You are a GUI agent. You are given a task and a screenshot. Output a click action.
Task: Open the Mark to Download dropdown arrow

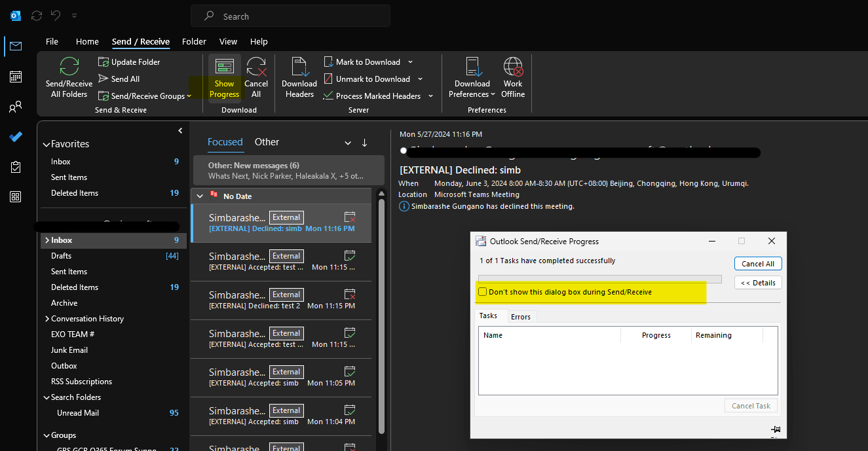[x=411, y=62]
